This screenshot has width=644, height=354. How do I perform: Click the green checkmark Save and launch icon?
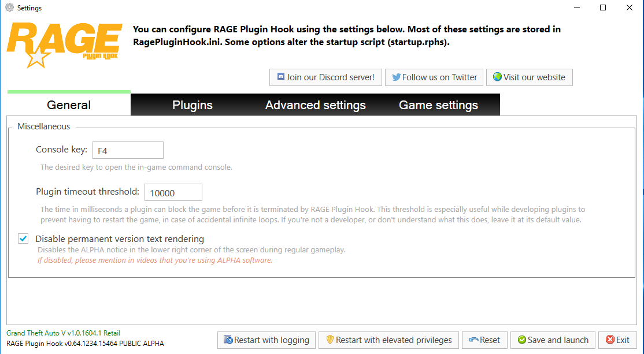[522, 340]
